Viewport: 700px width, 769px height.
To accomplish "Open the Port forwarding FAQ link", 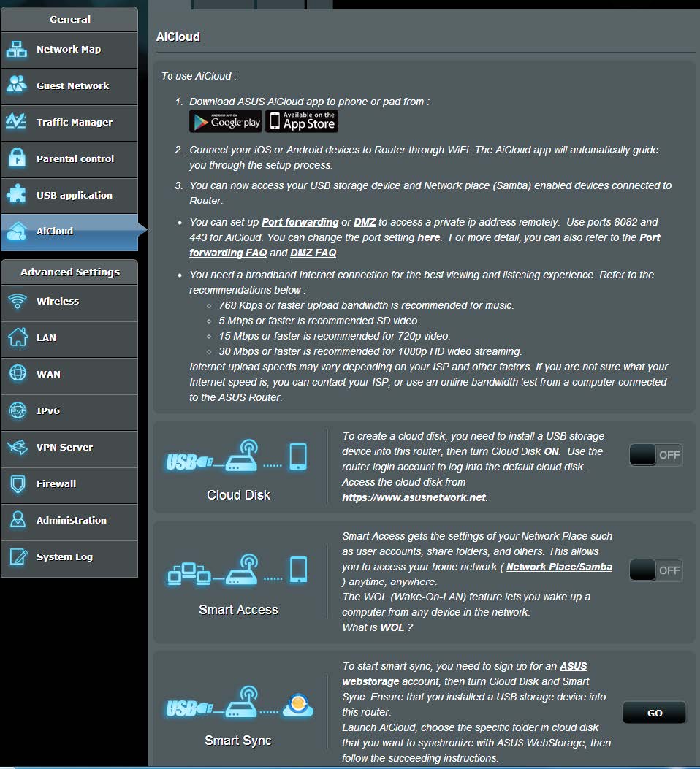I will (x=425, y=245).
